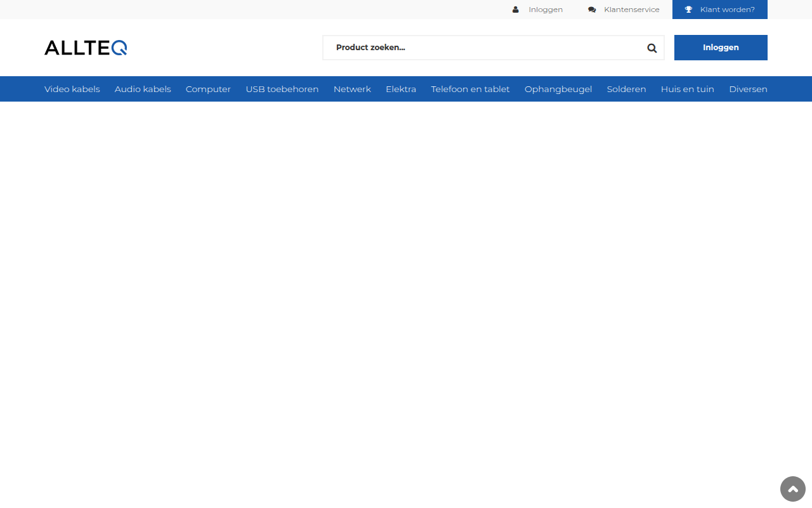
Task: Click the magnifying glass search icon
Action: [x=652, y=48]
